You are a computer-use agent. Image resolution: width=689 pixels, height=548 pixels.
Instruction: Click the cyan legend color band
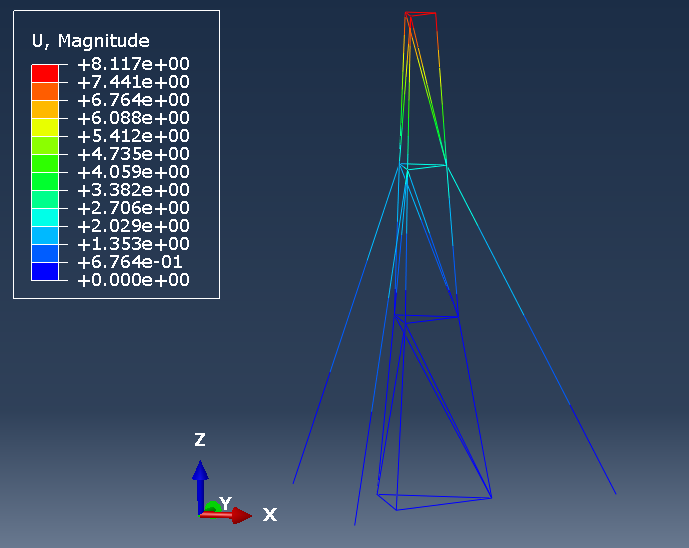pyautogui.click(x=45, y=217)
